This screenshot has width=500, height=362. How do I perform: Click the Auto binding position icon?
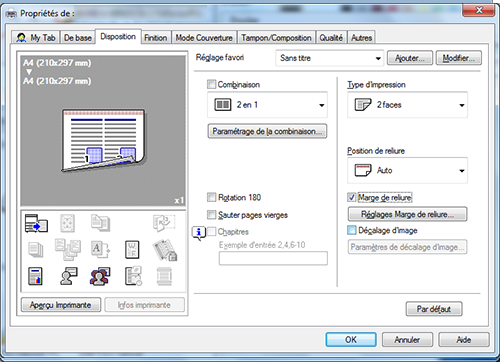coord(363,170)
